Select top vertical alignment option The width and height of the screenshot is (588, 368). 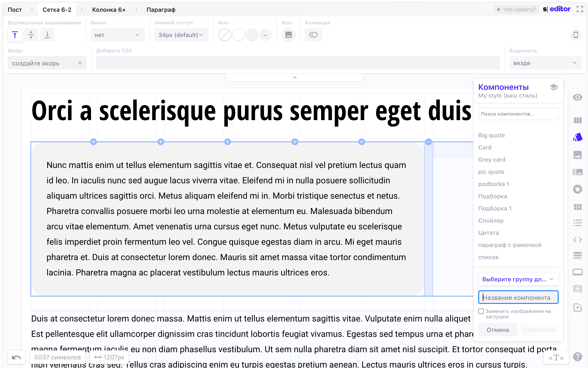(15, 35)
